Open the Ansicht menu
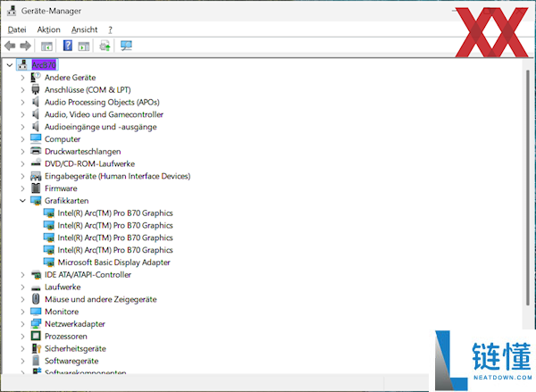The height and width of the screenshot is (392, 536). click(x=85, y=29)
